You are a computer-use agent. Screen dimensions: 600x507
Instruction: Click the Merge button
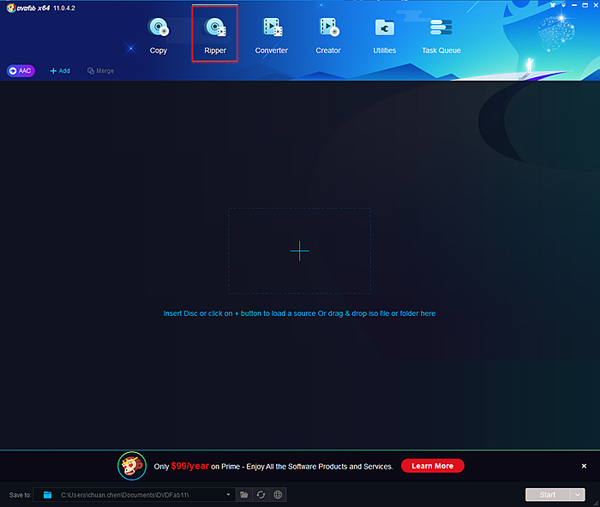click(100, 71)
